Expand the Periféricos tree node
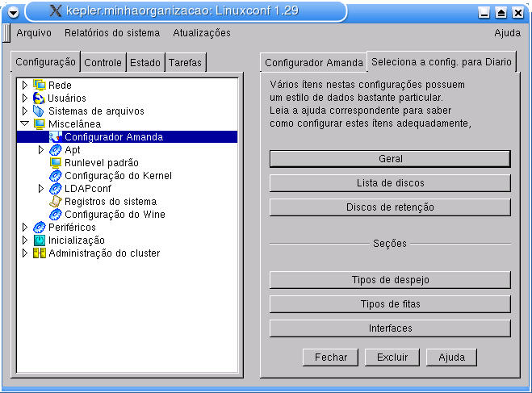The image size is (532, 393). (24, 228)
